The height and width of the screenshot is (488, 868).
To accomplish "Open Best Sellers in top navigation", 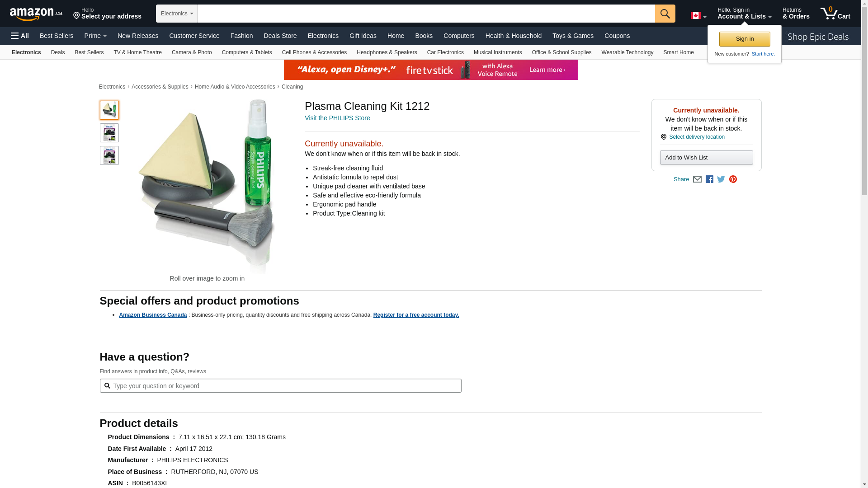I will 57,36.
